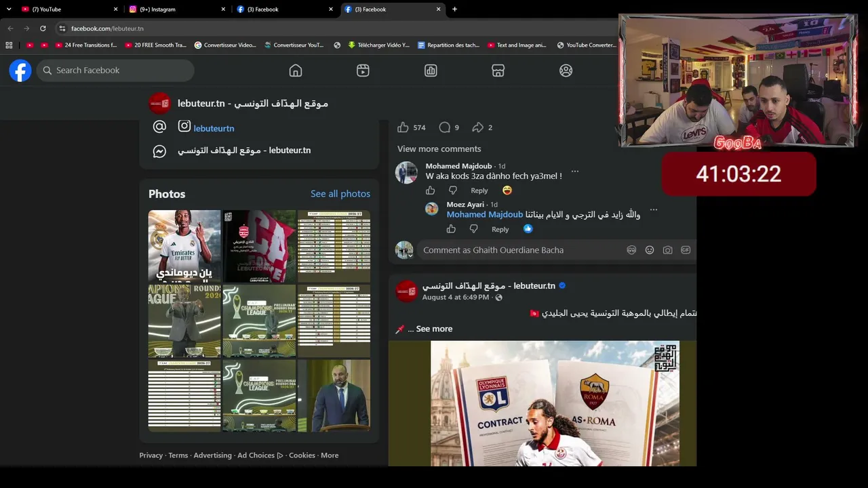The image size is (868, 488).
Task: Open the Marketplace storefront icon
Action: (x=498, y=70)
